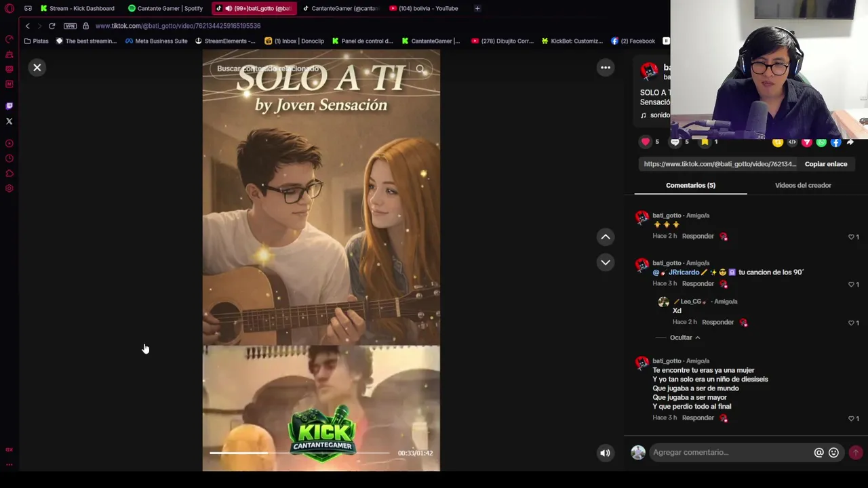Screen dimensions: 868x488
Task: Seek in the video progress bar
Action: [299, 453]
